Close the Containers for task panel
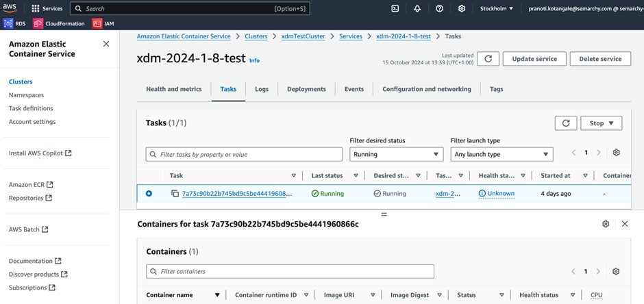This screenshot has height=304, width=644. click(625, 224)
